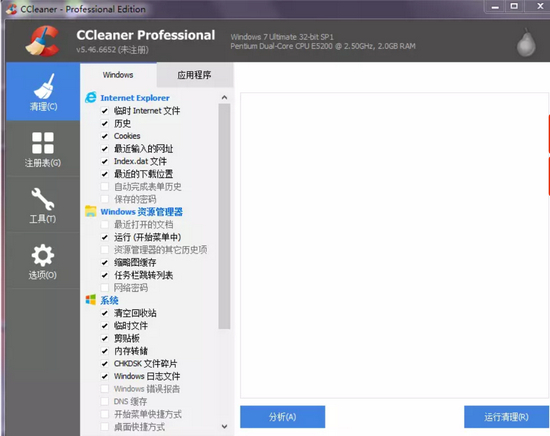Viewport: 550px width, 436px height.
Task: Click the 运行清理(R) button
Action: 506,417
